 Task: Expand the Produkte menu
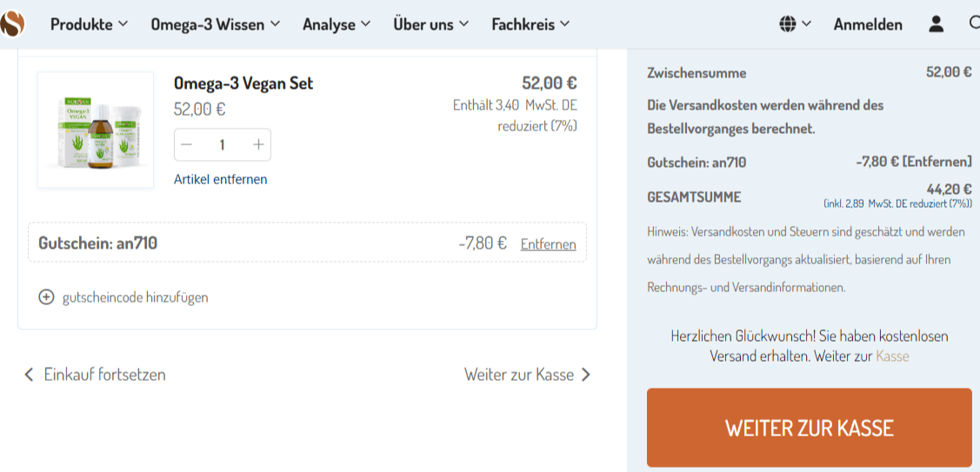(89, 24)
